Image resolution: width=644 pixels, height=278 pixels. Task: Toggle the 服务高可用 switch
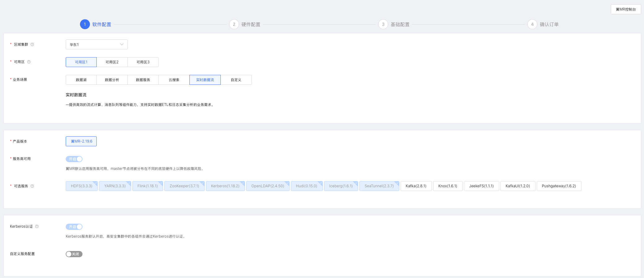click(74, 159)
